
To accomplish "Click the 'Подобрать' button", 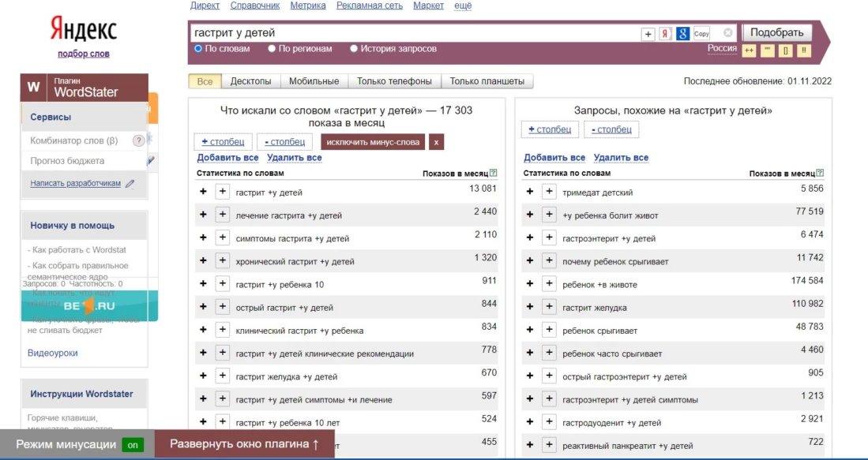I will click(777, 32).
